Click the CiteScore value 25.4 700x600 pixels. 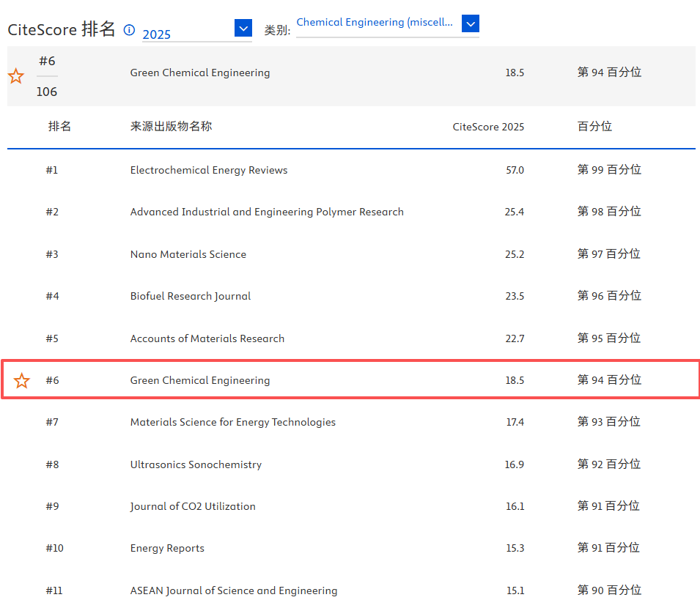(515, 212)
